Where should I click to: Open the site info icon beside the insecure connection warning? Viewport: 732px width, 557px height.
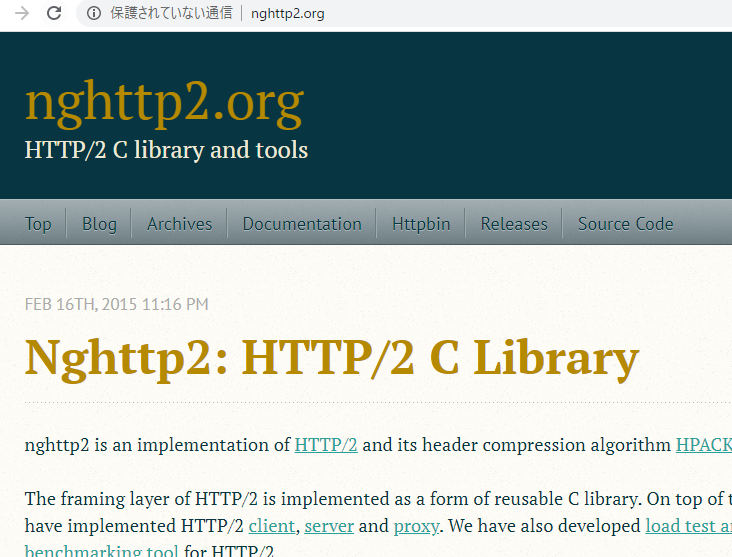coord(94,13)
